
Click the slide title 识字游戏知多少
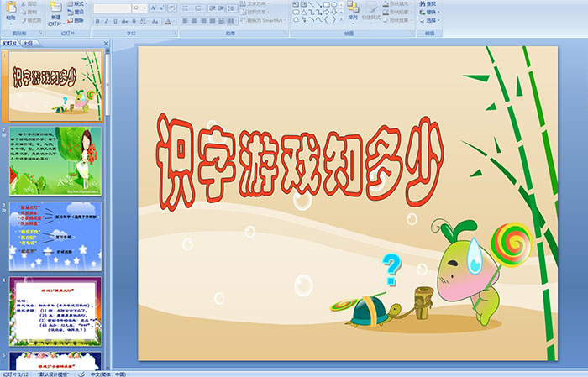click(300, 162)
